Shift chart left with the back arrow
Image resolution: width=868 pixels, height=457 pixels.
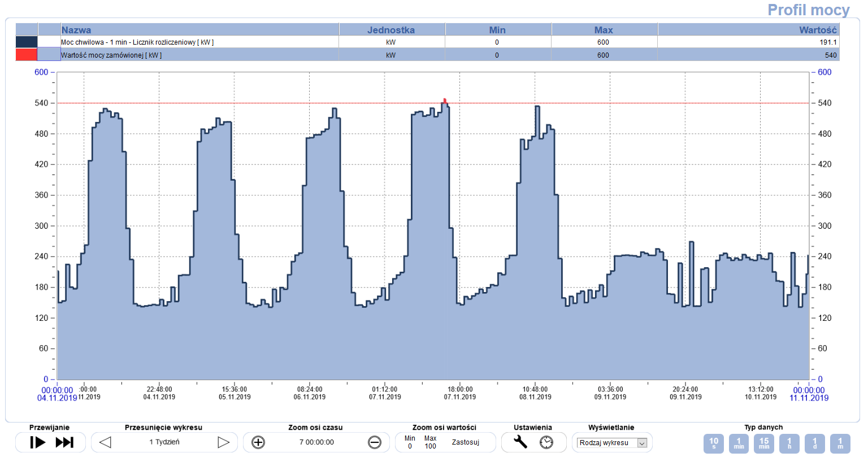click(105, 442)
